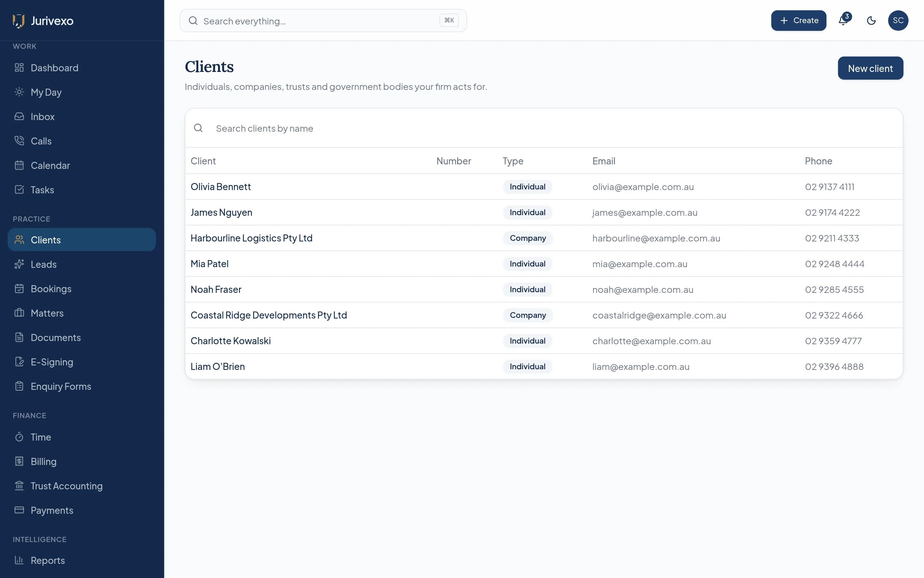Image resolution: width=924 pixels, height=578 pixels.
Task: Click the Inbox tray icon
Action: click(19, 117)
